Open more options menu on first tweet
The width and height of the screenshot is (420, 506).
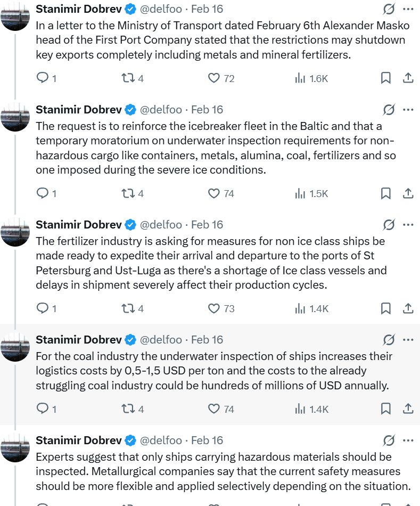pyautogui.click(x=408, y=9)
